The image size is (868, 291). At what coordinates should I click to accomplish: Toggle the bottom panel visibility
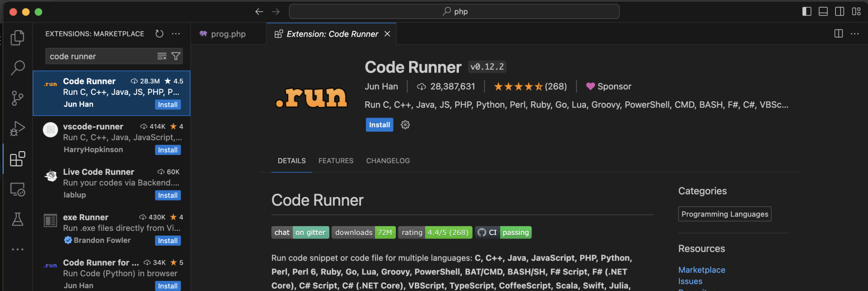[x=823, y=11]
